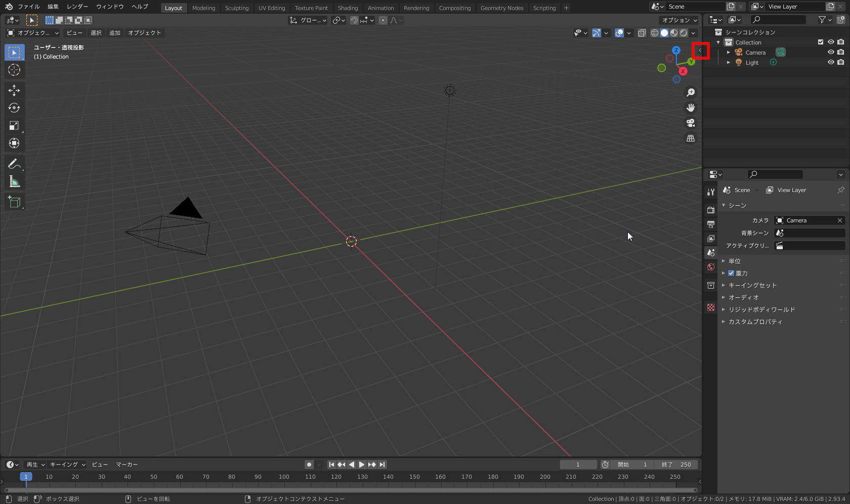Click the 追加 add menu in viewport

pyautogui.click(x=115, y=33)
